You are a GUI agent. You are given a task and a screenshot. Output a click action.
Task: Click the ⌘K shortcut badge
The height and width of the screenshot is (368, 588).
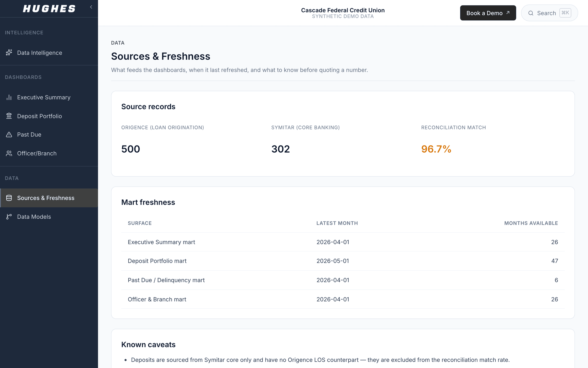click(565, 13)
